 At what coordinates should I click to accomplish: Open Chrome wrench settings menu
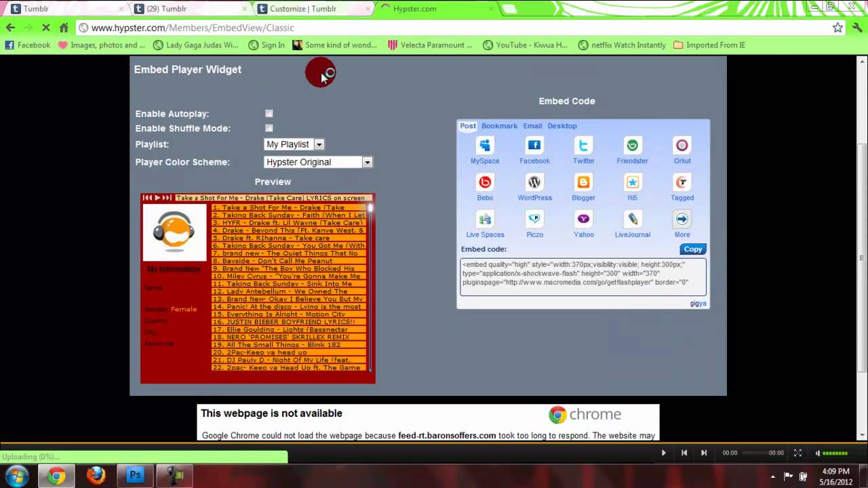pos(857,28)
